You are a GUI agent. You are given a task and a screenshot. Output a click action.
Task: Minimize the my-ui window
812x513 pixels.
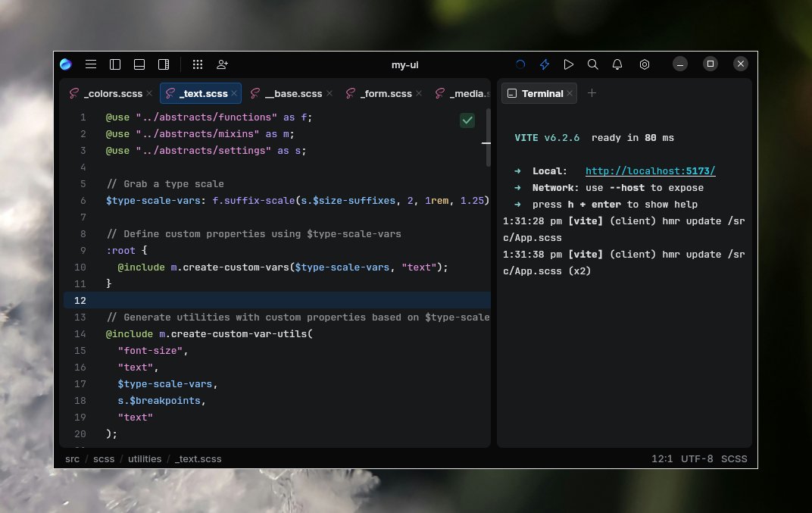[680, 64]
